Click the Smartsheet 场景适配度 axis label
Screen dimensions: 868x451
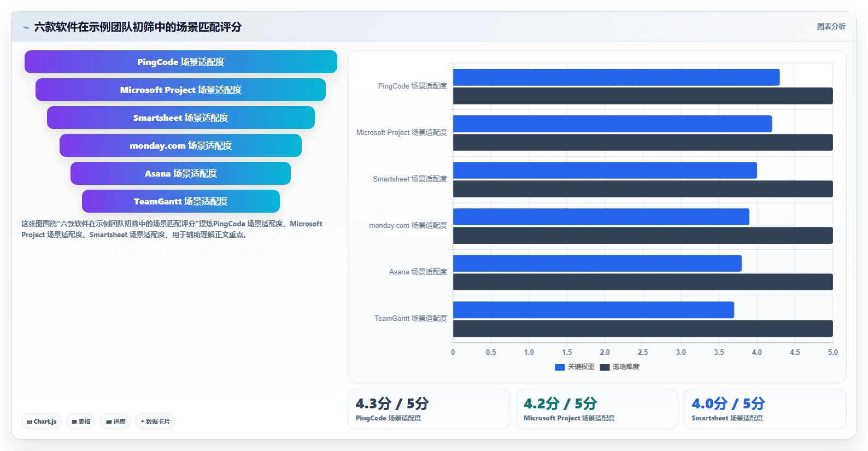[x=410, y=179]
